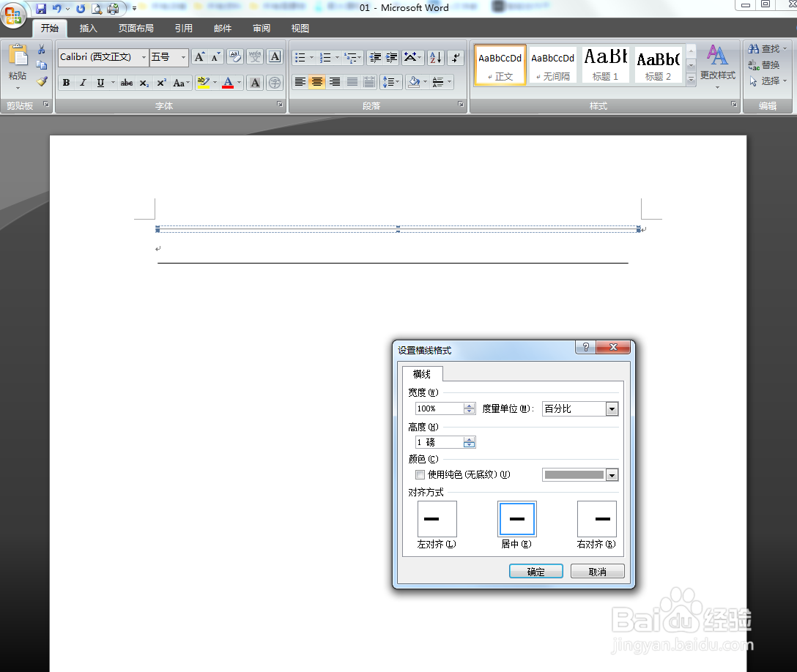
Task: Toggle Underline formatting
Action: 100,82
